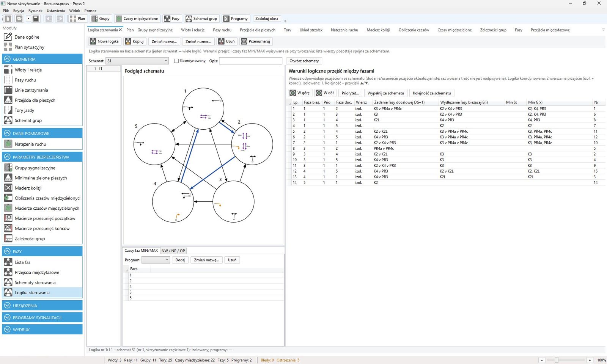Screen dimensions: 607x364
Task: Open Minimalne zielone pieszych module
Action: [41, 178]
